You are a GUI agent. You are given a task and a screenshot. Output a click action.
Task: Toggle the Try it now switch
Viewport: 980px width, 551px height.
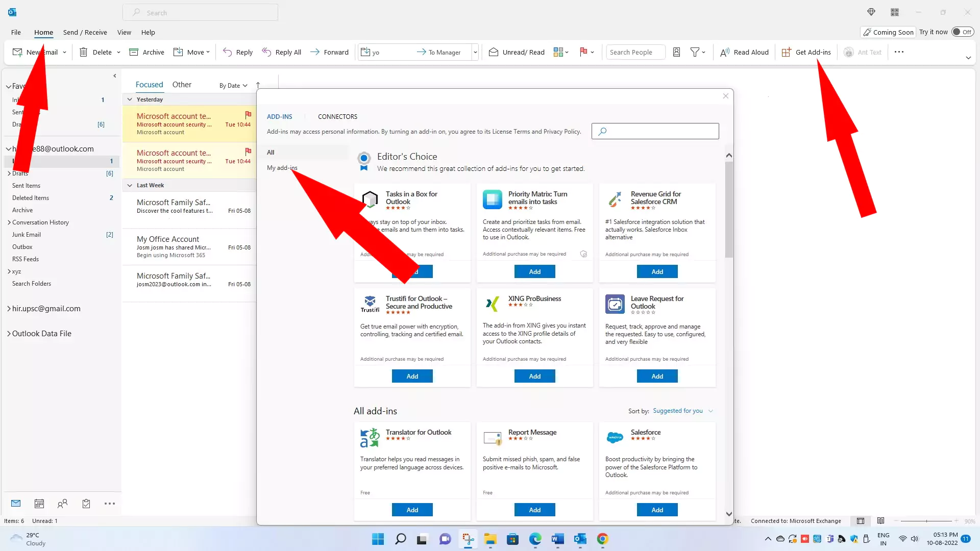[962, 32]
